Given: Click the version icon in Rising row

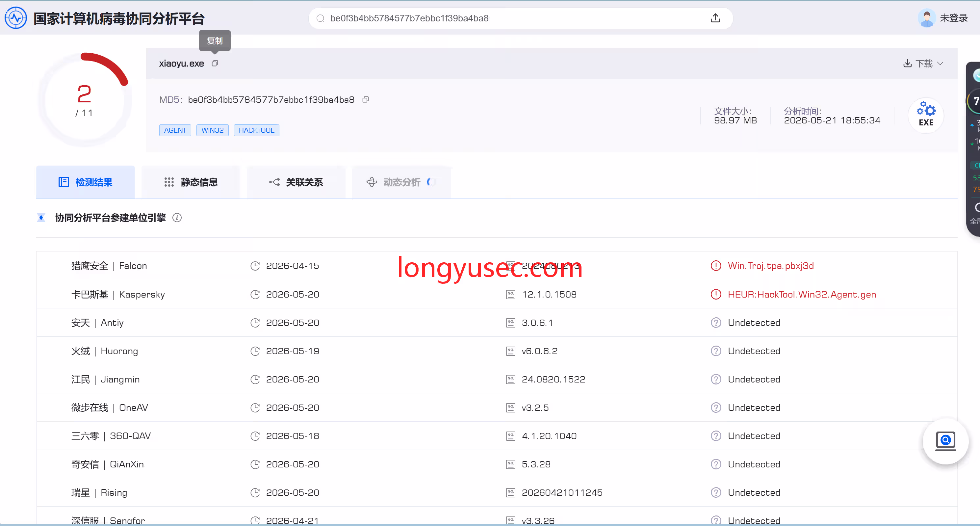Looking at the screenshot, I should (510, 492).
